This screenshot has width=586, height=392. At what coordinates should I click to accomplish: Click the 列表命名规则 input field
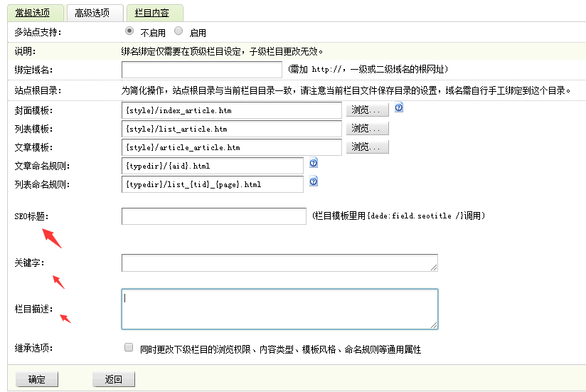[x=213, y=184]
